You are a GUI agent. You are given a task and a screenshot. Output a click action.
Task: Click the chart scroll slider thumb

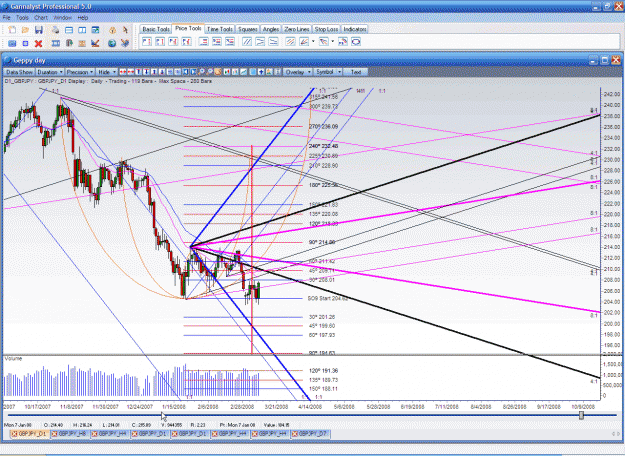(581, 416)
